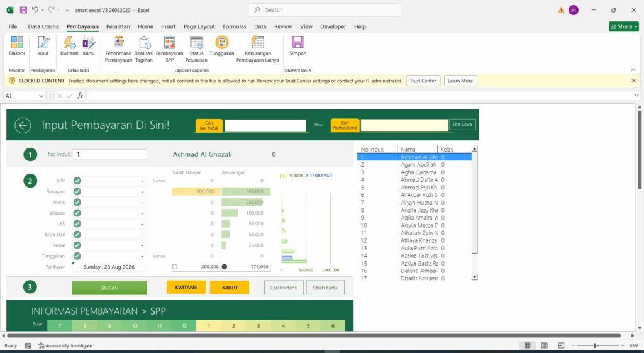Switch to the Formulas tab

(x=235, y=26)
